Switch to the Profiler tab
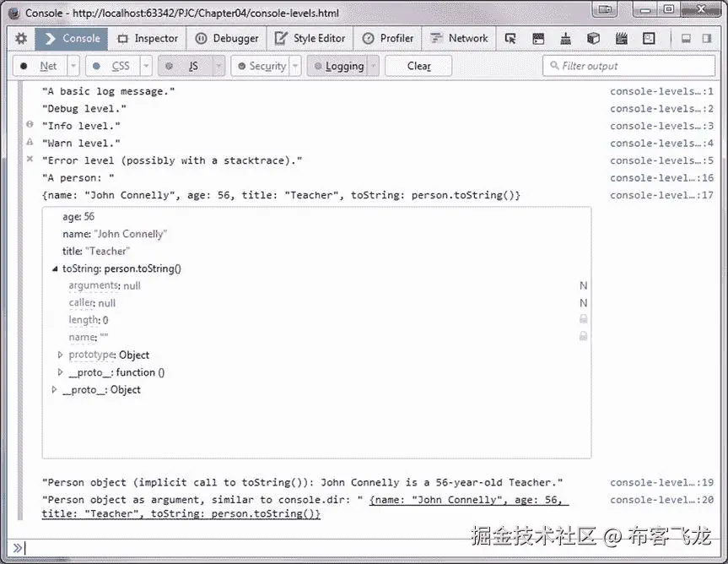 click(388, 39)
